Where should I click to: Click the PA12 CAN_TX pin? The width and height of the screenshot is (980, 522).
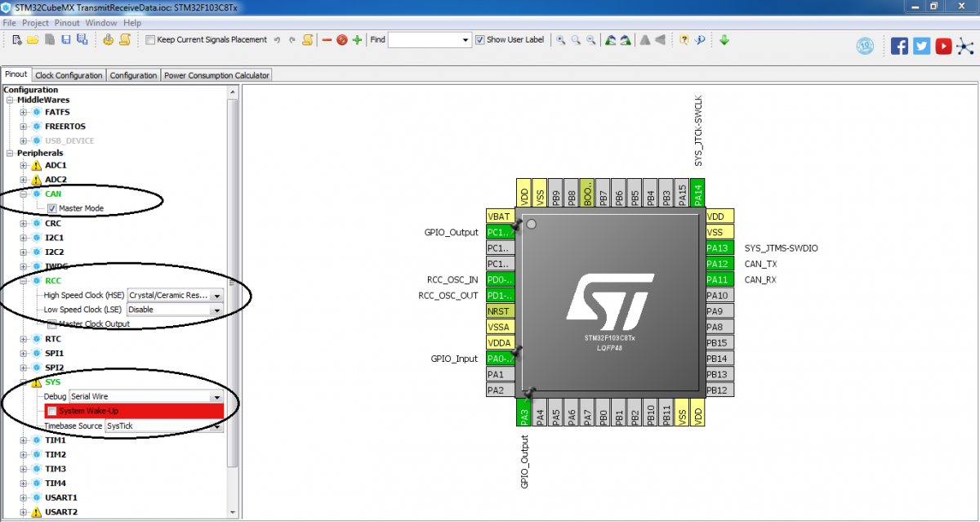[719, 263]
